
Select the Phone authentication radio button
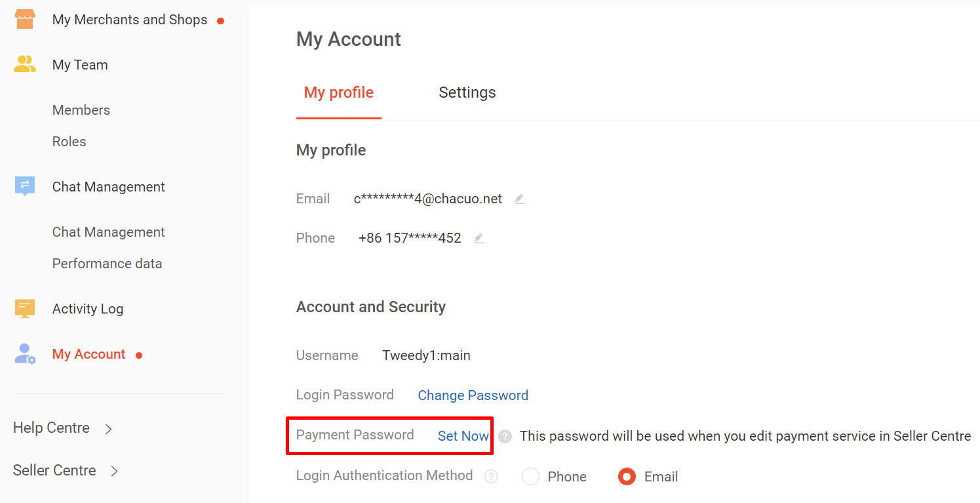[530, 477]
